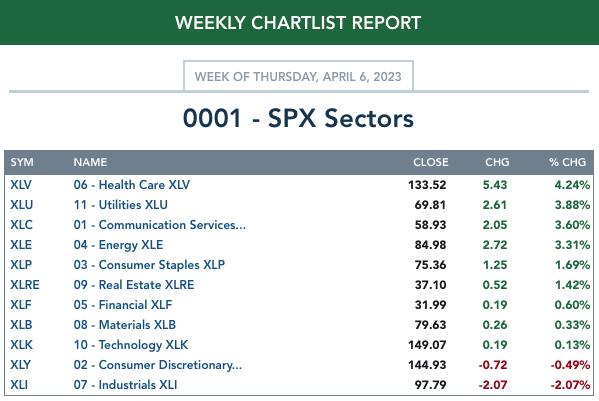Image resolution: width=599 pixels, height=401 pixels.
Task: Open 04 - Energy XLE chart
Action: click(x=118, y=245)
